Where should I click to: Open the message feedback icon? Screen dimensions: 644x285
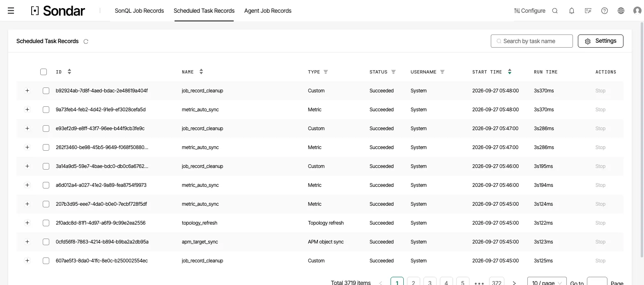pos(588,11)
